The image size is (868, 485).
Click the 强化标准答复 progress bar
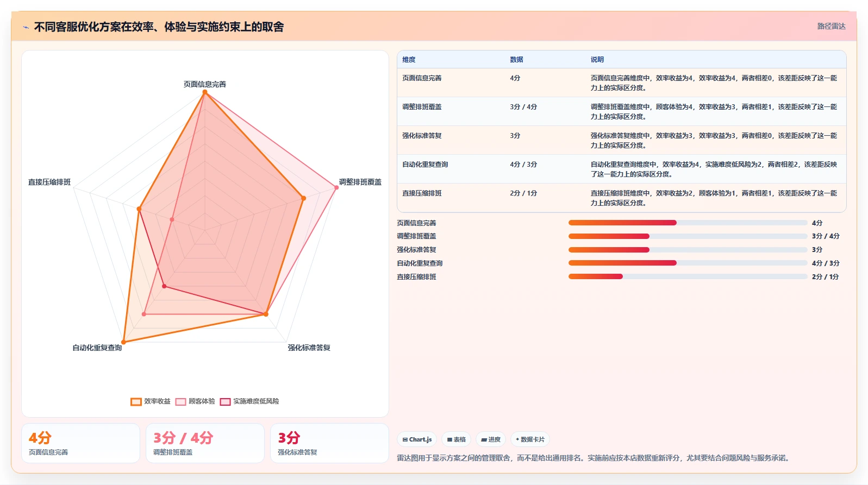coord(688,250)
